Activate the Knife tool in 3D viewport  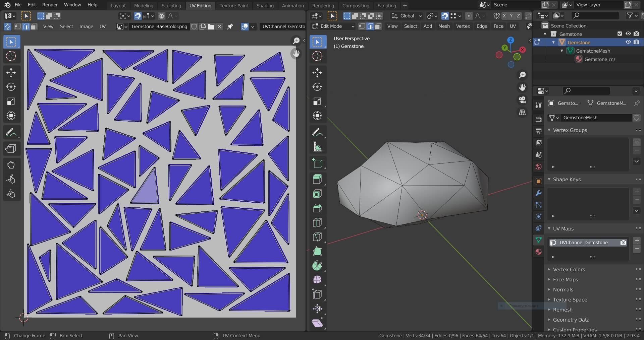coord(317,237)
